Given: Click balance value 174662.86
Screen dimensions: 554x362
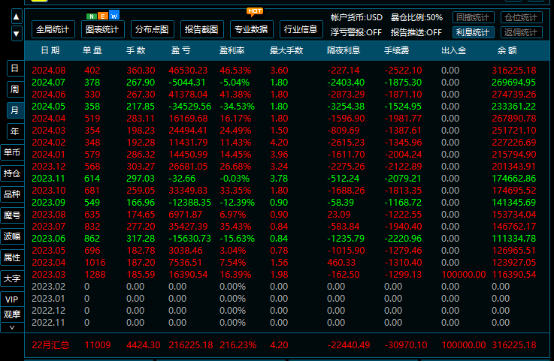Looking at the screenshot, I should point(514,179).
